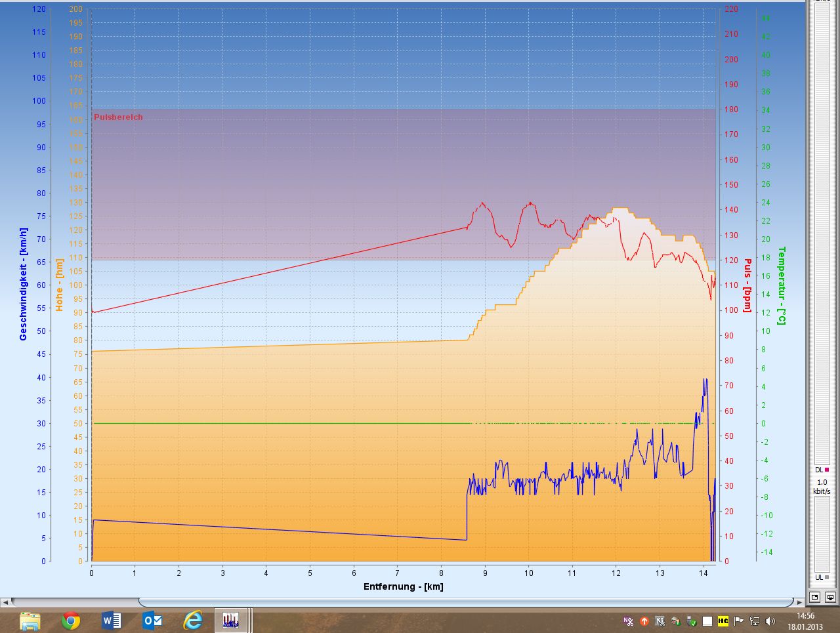Click the small window button under the UL meter

814,597
